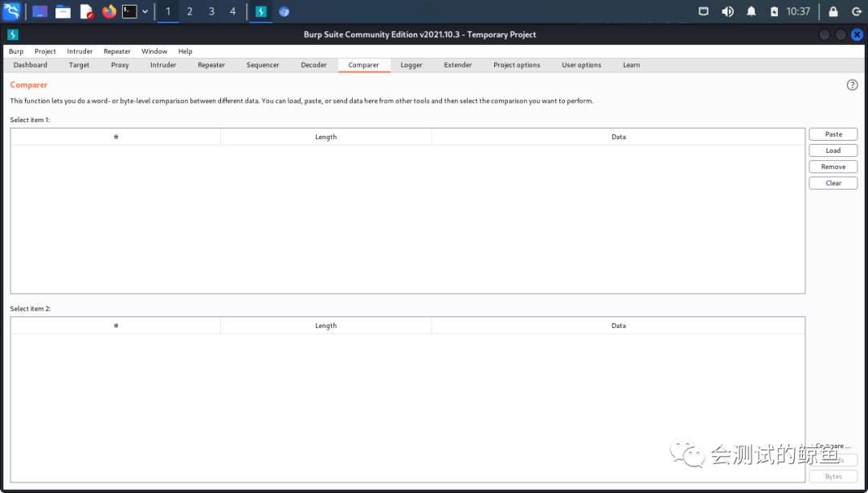Click the Burp Suite taskbar window button
This screenshot has width=868, height=493.
(260, 11)
